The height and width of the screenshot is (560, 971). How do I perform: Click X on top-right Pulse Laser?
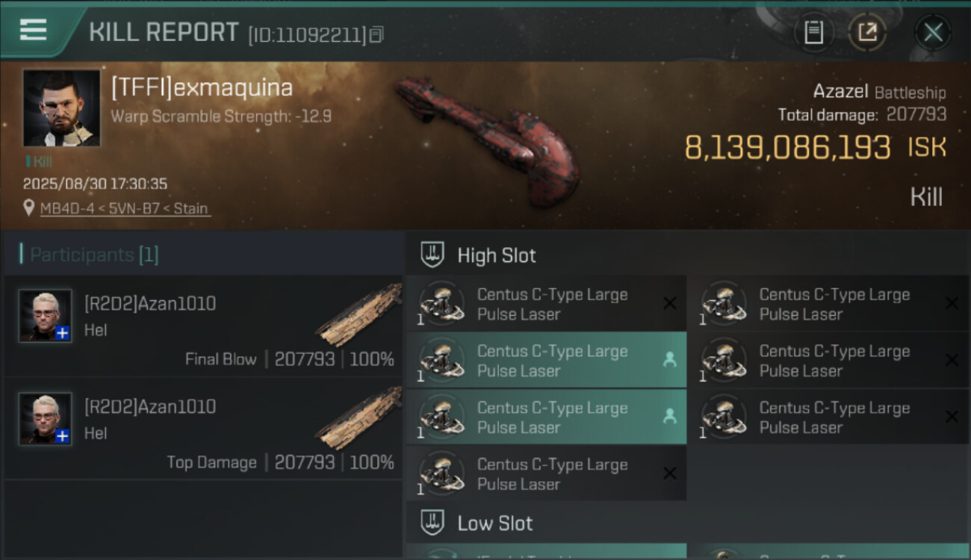[x=951, y=303]
